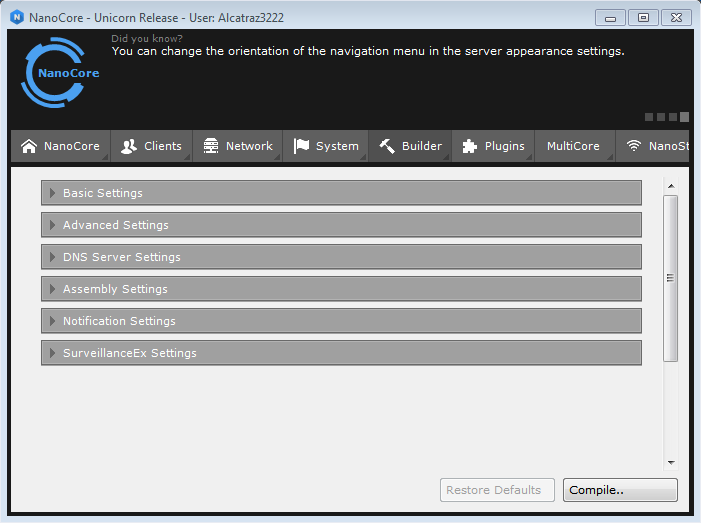Switch to the Plugins tab label

pos(504,146)
